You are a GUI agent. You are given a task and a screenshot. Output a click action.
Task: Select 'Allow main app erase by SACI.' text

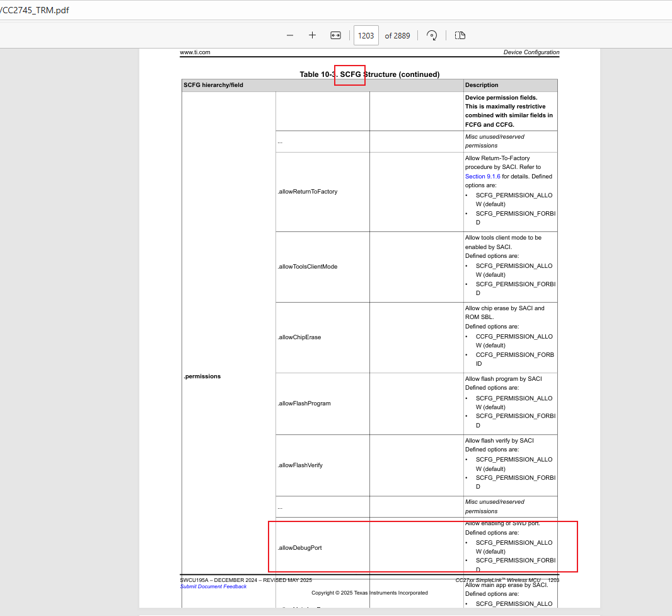point(506,584)
